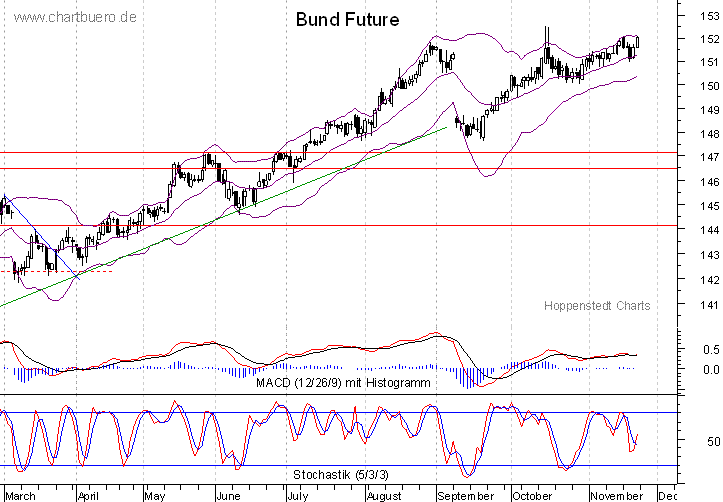Click the Hoppenstedt Charts label
This screenshot has width=723, height=502.
point(597,306)
